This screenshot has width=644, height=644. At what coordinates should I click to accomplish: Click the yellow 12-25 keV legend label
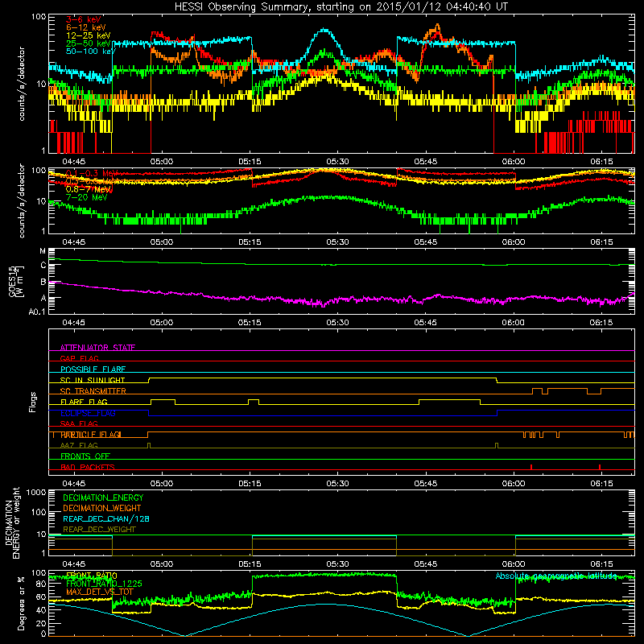coord(89,35)
